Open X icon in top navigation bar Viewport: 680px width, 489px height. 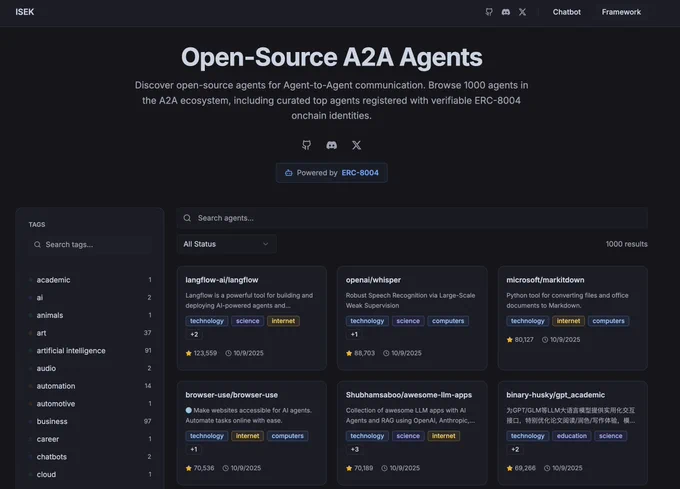523,12
